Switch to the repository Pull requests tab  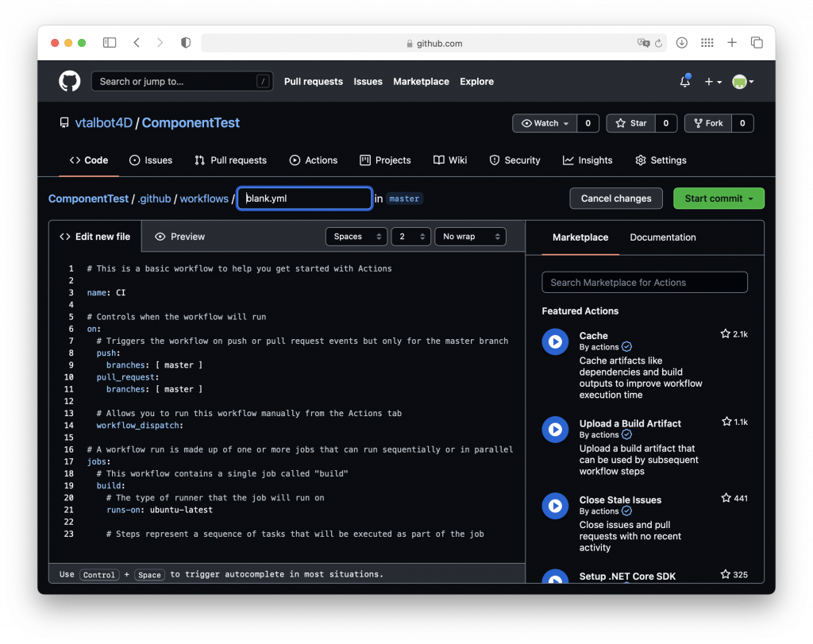pyautogui.click(x=231, y=160)
